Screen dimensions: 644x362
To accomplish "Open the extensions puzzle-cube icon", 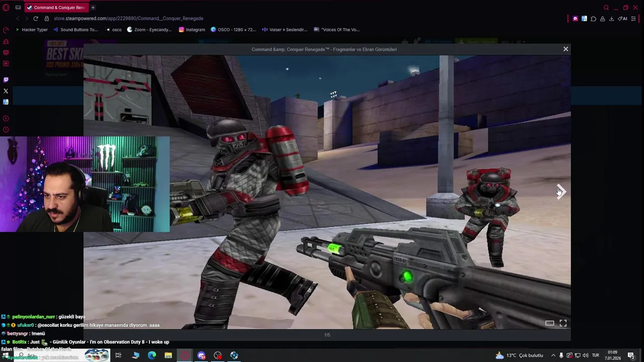I will [593, 19].
